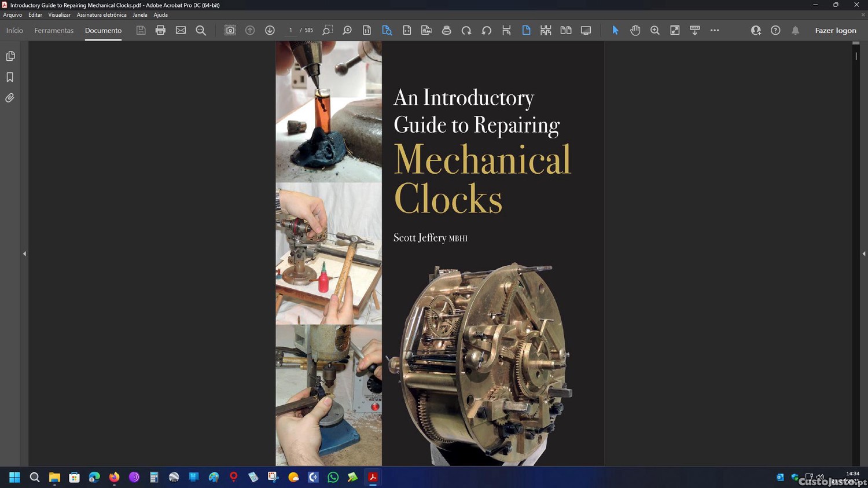Screen dimensions: 868x488
Task: Open the Arquivo menu
Action: 12,15
